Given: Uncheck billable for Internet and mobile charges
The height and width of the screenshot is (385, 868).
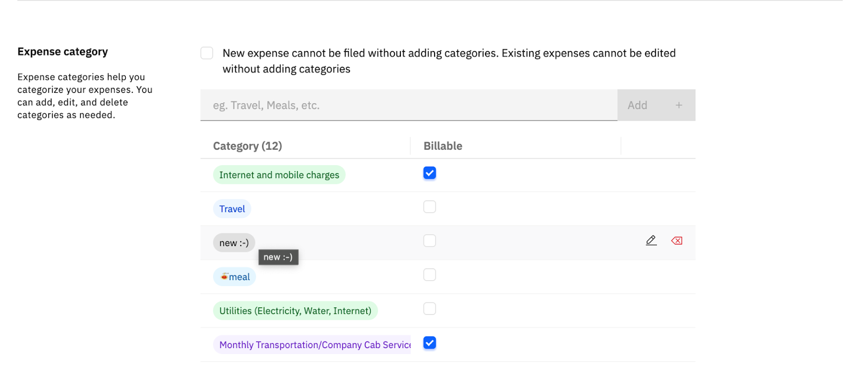Looking at the screenshot, I should click(430, 173).
